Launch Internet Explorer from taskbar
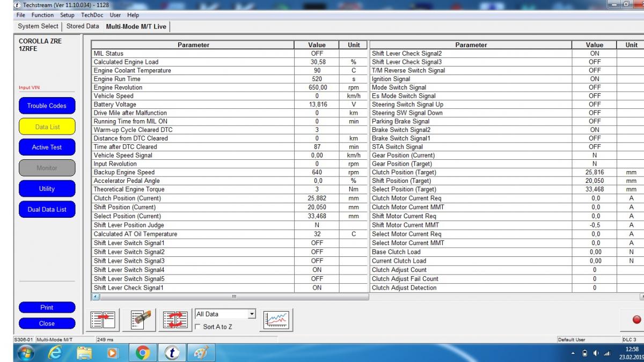Screen dimensions: 644x362 [x=55, y=352]
